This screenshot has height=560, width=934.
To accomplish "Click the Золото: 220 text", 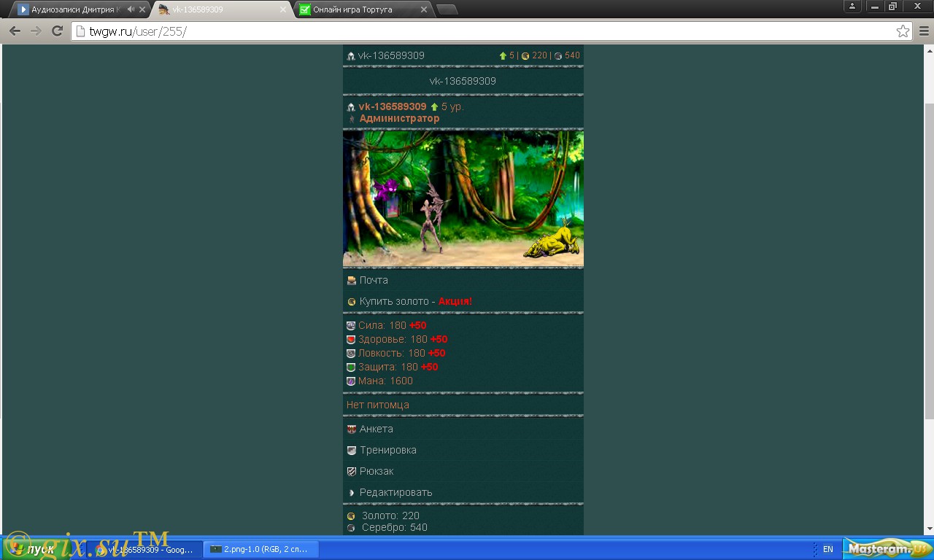I will (x=390, y=516).
